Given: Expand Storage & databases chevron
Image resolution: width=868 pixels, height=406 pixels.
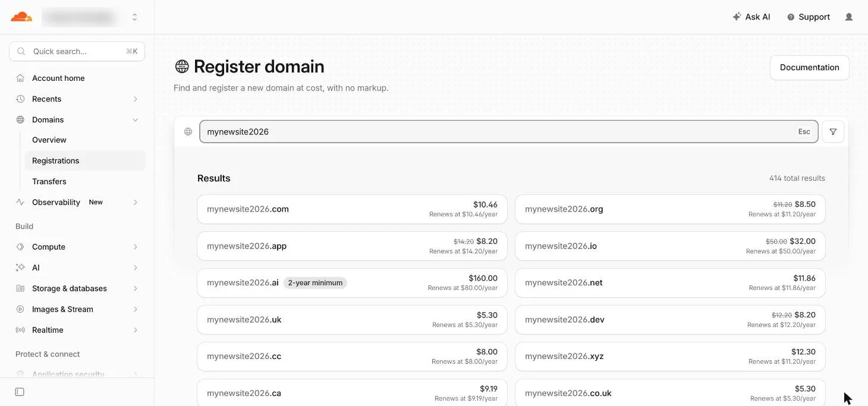Looking at the screenshot, I should tap(136, 288).
